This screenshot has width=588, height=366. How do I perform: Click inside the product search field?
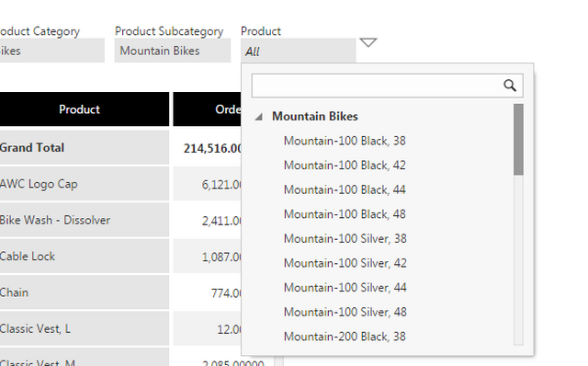[x=377, y=86]
